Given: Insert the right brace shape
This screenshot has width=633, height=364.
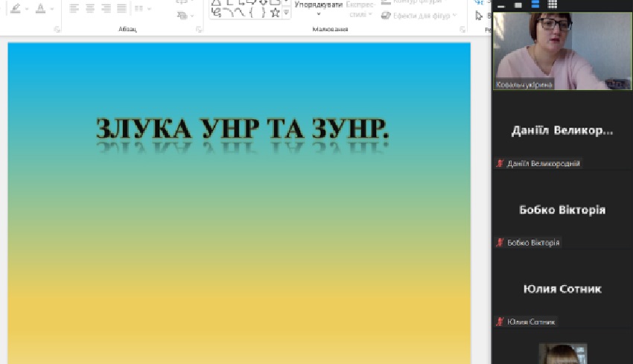Looking at the screenshot, I should tap(263, 13).
